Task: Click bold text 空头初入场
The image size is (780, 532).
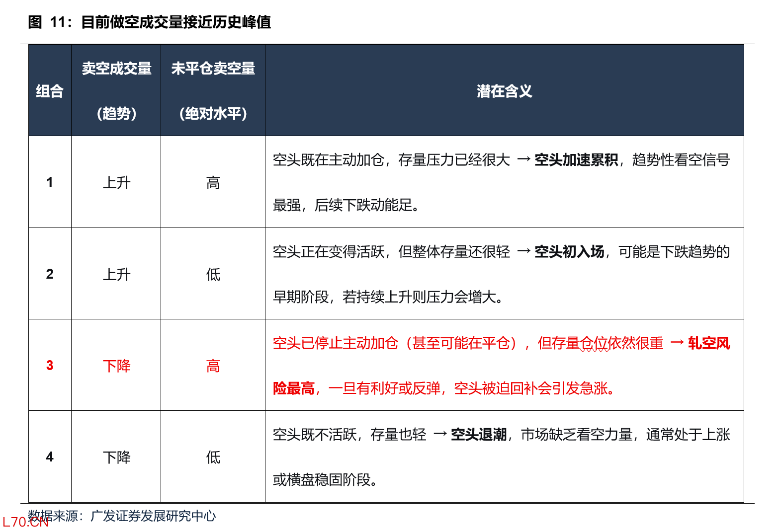Action: [569, 252]
